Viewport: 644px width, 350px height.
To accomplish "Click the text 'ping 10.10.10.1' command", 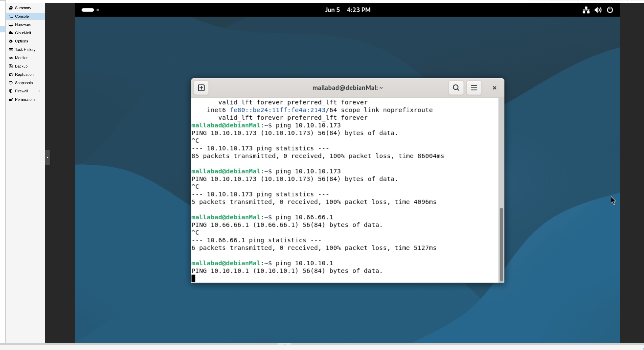I will pyautogui.click(x=304, y=263).
